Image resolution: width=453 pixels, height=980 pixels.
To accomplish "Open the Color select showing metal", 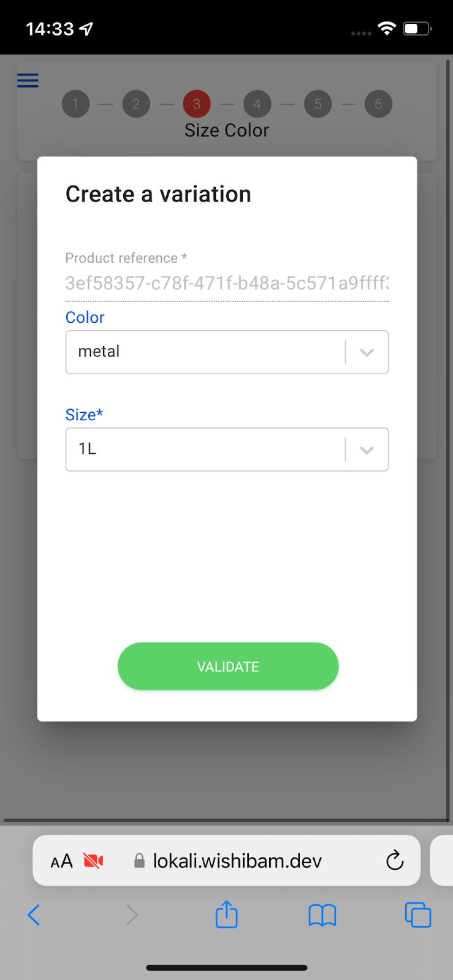I will pyautogui.click(x=227, y=352).
